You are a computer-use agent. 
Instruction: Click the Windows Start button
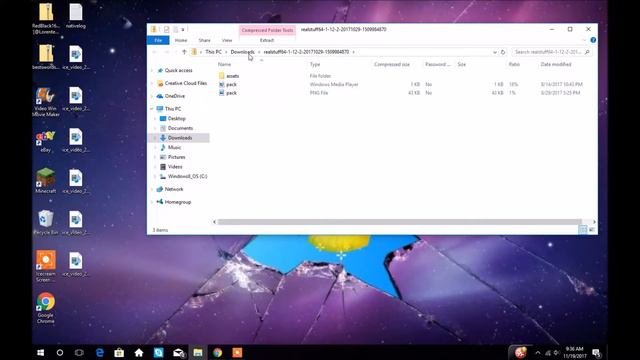pyautogui.click(x=40, y=353)
